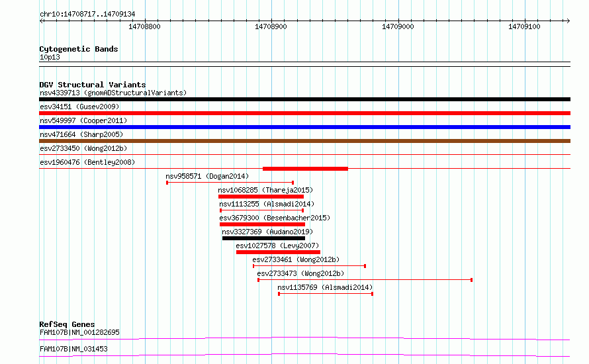Click the 14709100 ruler position label
Screen dimensions: 589x364
click(x=524, y=26)
